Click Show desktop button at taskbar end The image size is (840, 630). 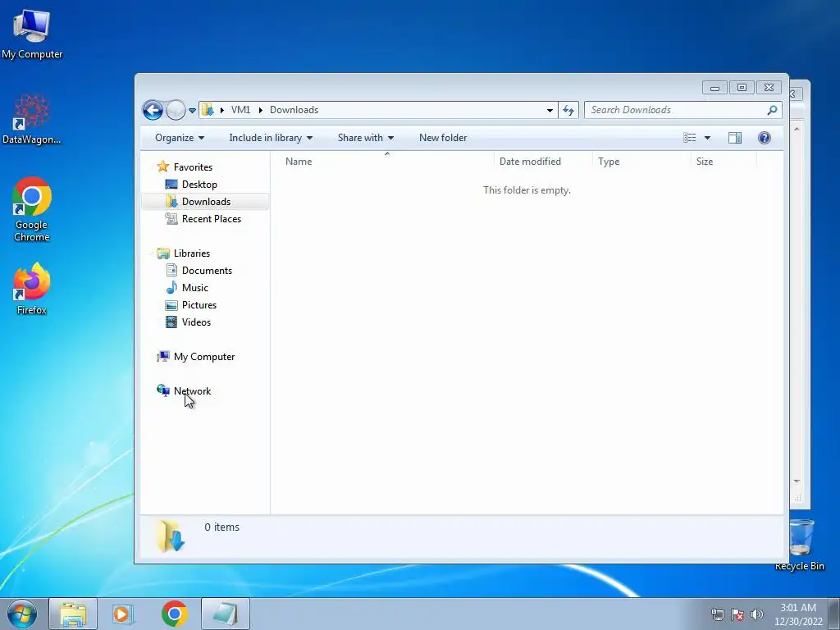[834, 614]
